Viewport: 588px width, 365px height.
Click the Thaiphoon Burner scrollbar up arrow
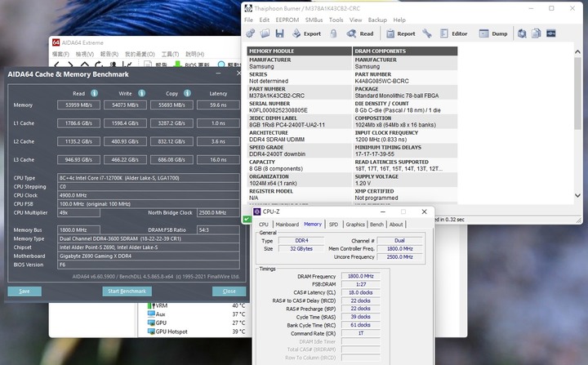578,51
